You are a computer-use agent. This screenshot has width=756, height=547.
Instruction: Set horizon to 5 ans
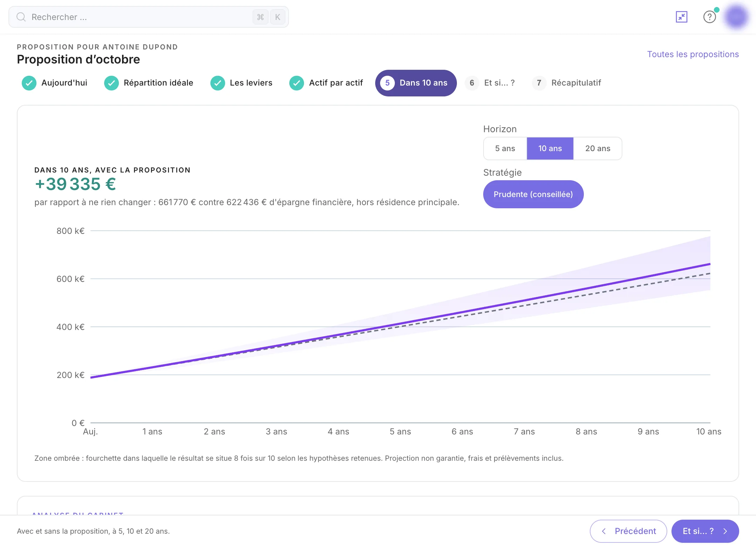point(505,149)
